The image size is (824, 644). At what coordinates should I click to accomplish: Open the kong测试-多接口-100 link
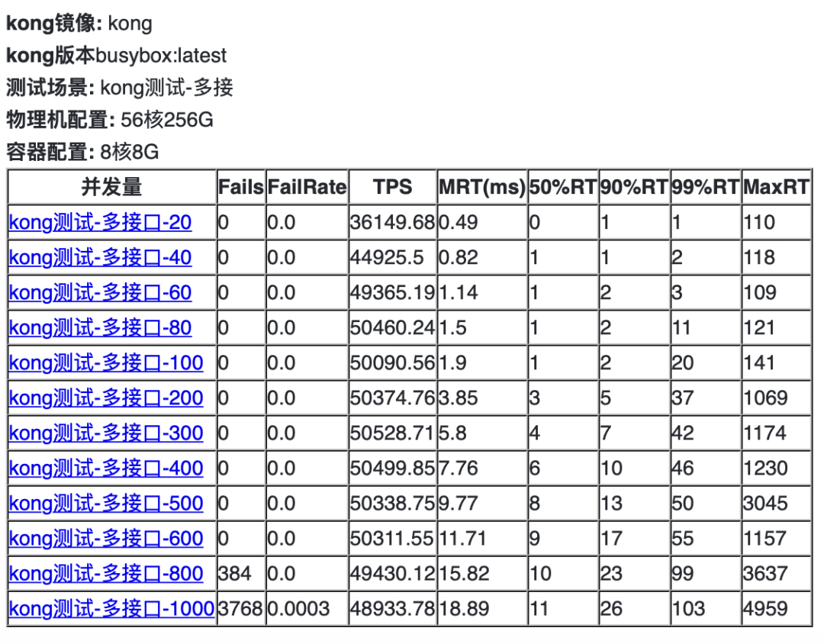(x=105, y=363)
